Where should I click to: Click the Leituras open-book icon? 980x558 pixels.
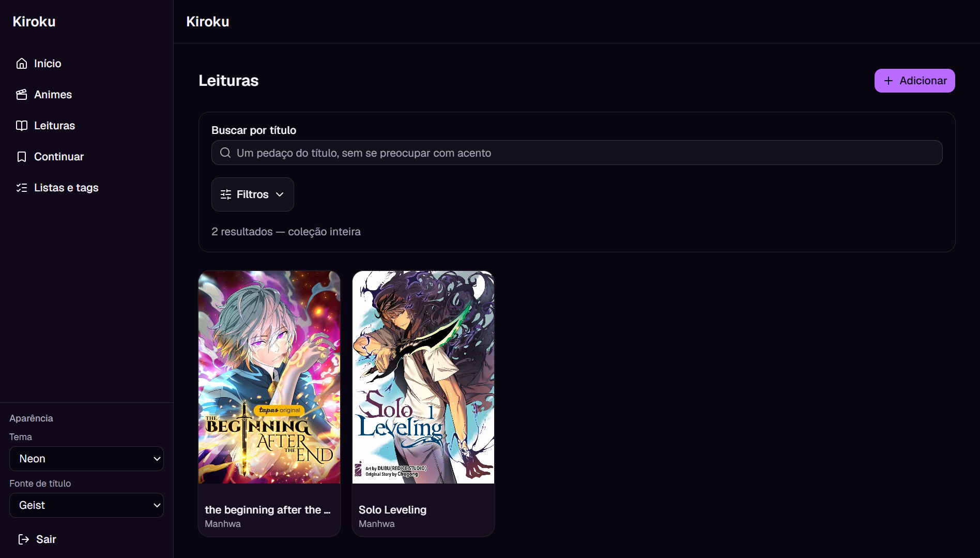[22, 126]
